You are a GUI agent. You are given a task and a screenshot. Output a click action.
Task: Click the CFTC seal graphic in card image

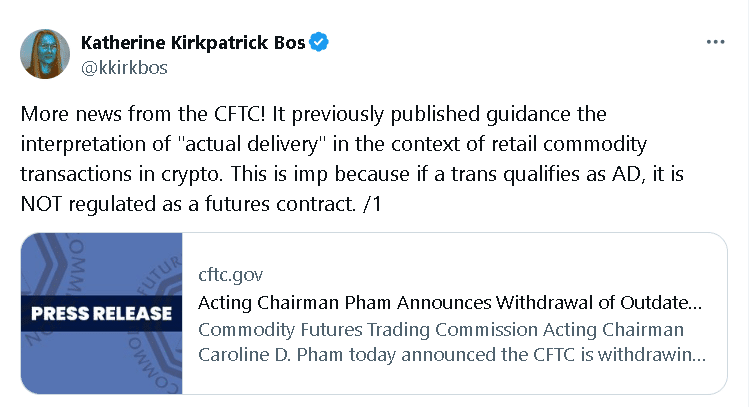coord(150,270)
